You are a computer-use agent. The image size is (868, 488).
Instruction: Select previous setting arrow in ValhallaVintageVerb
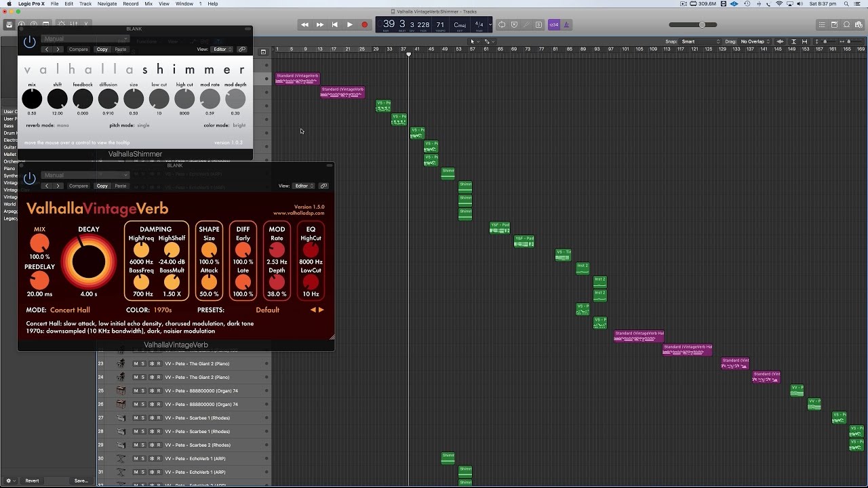tap(46, 186)
